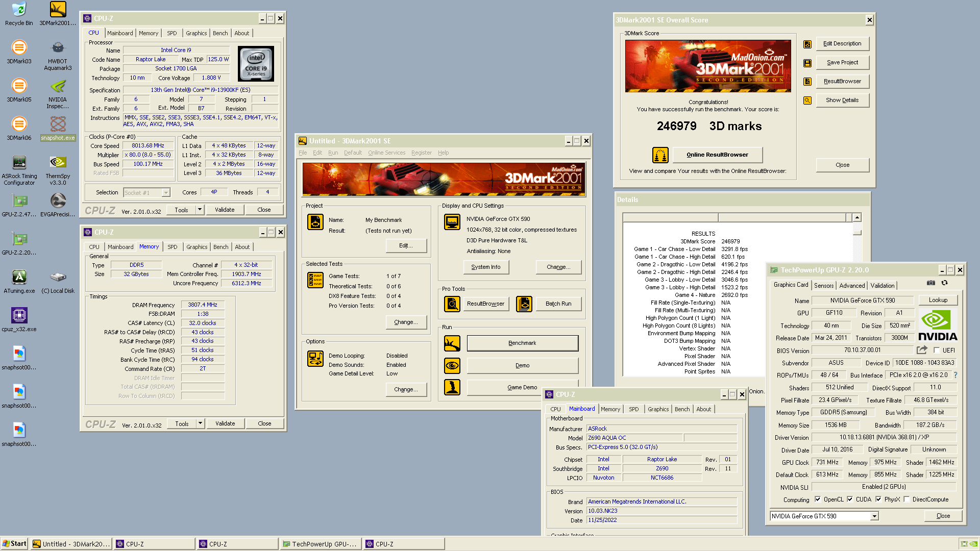The image size is (980, 551).
Task: Open the Recycle Bin desktop icon
Action: coord(19,14)
